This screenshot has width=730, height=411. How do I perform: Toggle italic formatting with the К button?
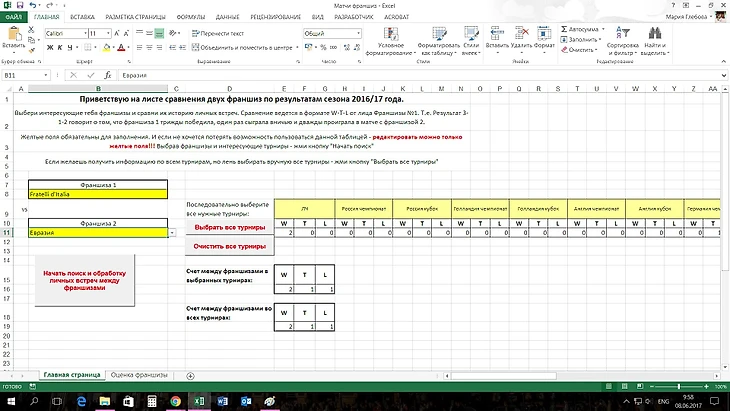(x=60, y=47)
